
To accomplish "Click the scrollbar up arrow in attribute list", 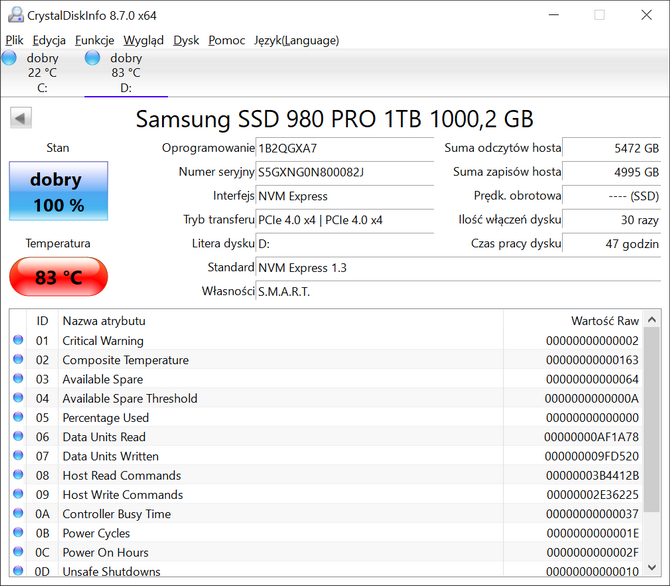I will pyautogui.click(x=652, y=319).
